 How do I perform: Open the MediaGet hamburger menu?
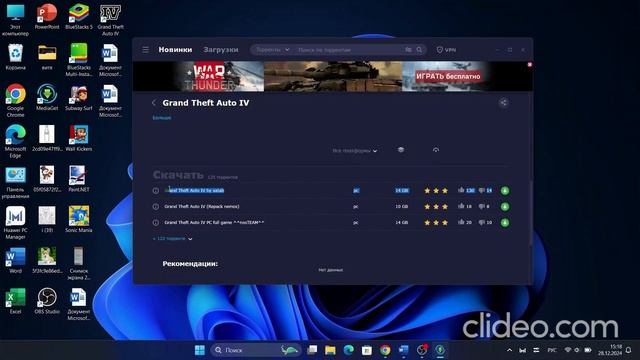pos(146,50)
